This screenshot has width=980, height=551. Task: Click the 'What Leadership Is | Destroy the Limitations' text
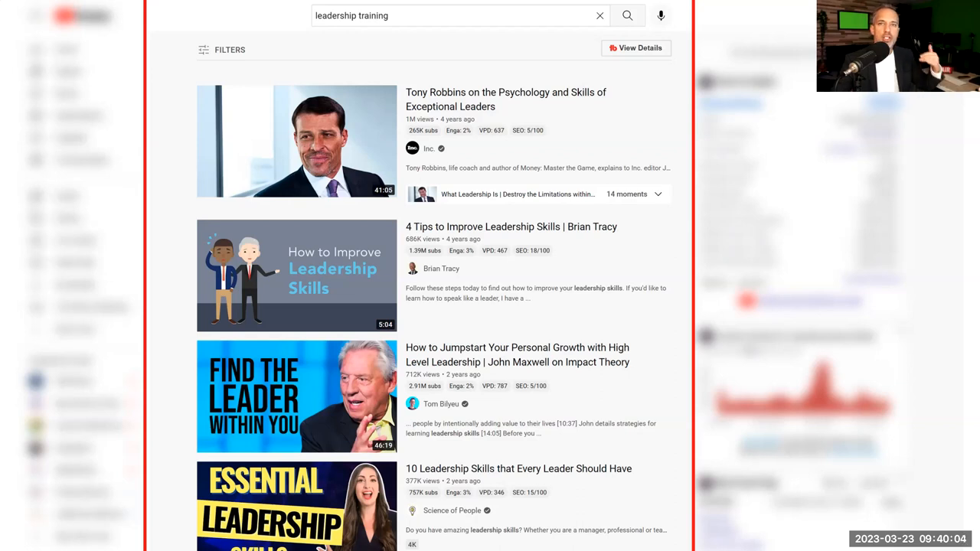(518, 194)
